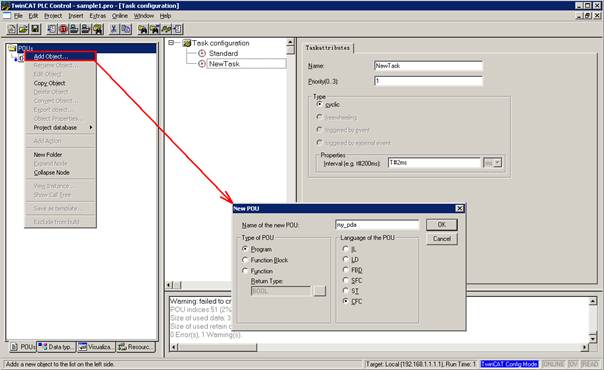The image size is (604, 370).
Task: Open the Resources tab icon
Action: 122,347
